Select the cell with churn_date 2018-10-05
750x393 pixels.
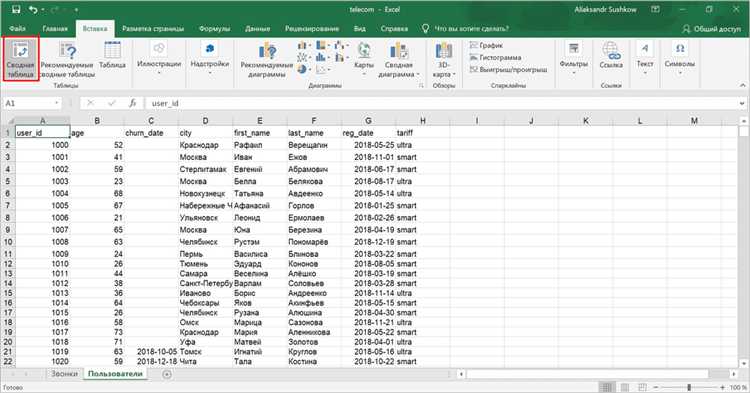pos(151,351)
